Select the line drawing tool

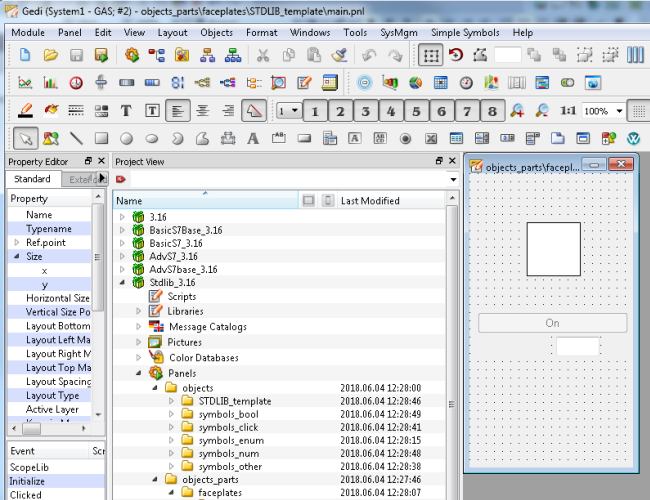[x=76, y=138]
